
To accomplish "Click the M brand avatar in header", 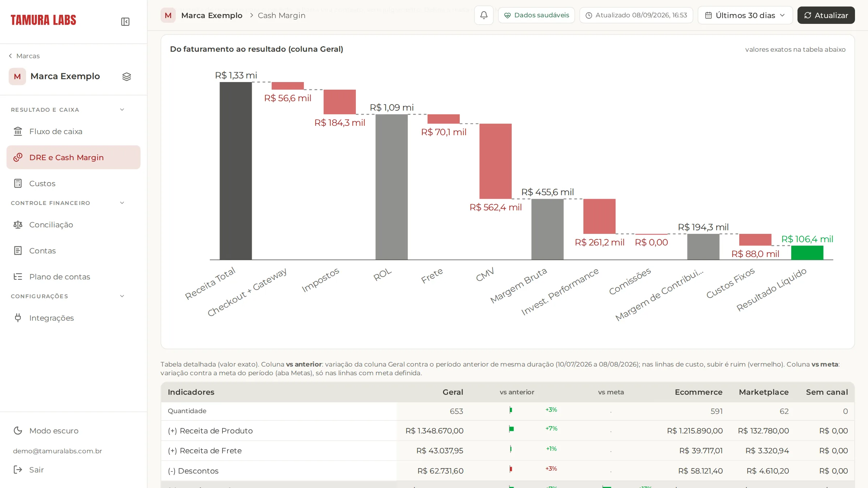I will [x=168, y=15].
